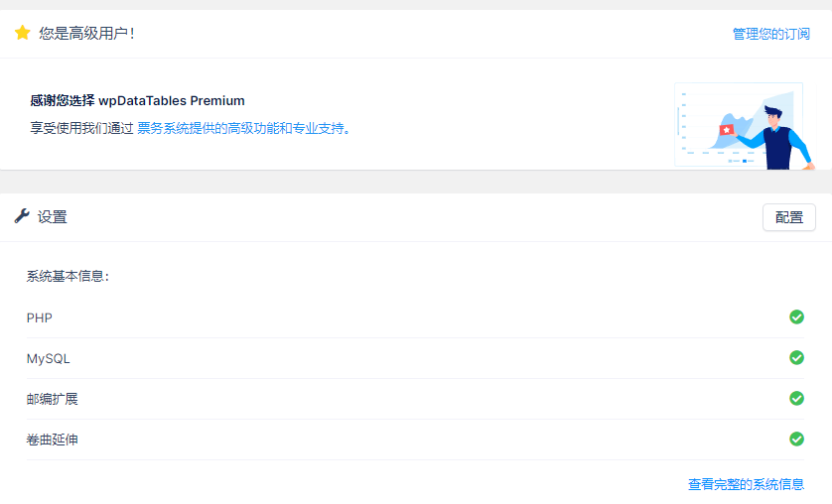Click the 享受使用我们通过 description text
This screenshot has width=832, height=504.
pyautogui.click(x=81, y=128)
